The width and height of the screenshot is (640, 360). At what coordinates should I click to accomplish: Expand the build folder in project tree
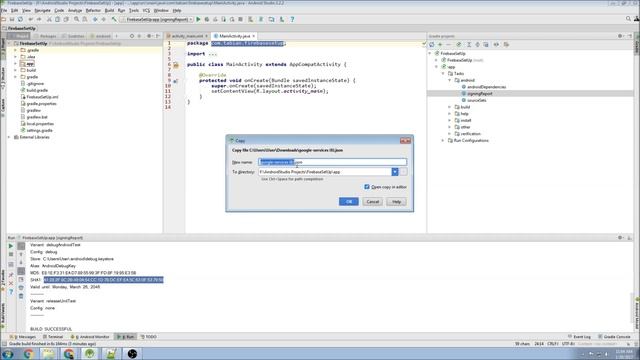click(16, 70)
